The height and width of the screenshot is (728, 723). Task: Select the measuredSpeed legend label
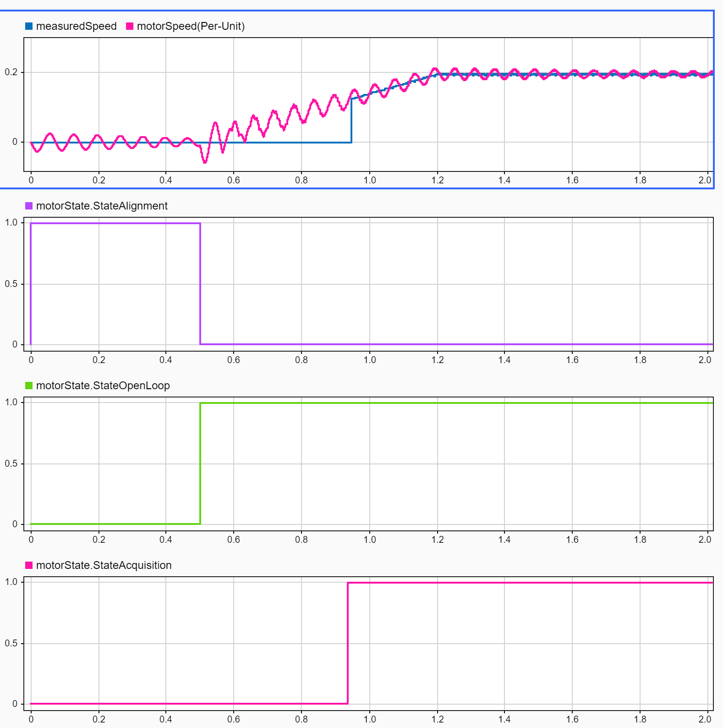tap(76, 26)
